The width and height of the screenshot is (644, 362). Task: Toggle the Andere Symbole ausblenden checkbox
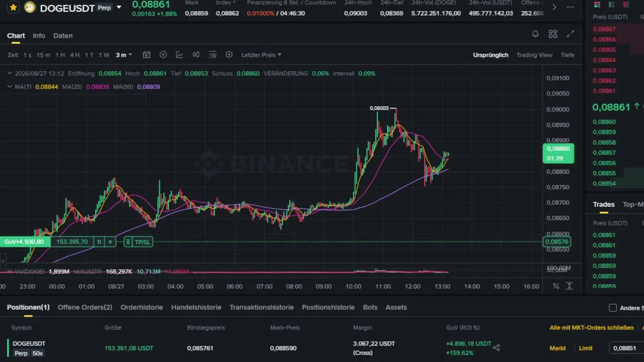coord(613,308)
